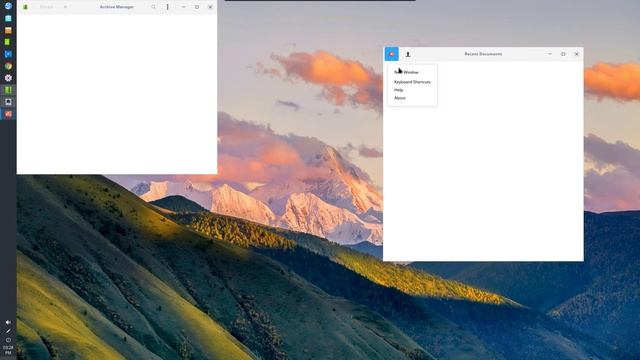Viewport: 640px width, 360px height.
Task: Click the upload icon in Recent Documents header
Action: click(x=408, y=54)
